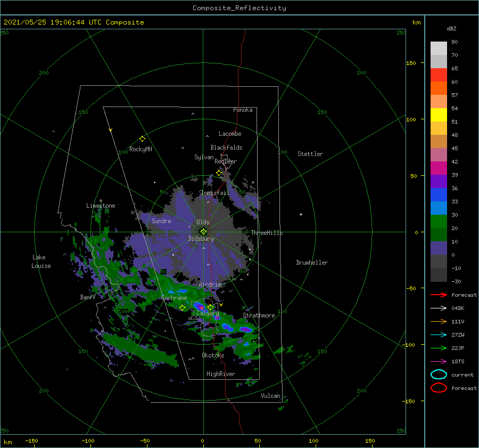Click the Blackfalds town label
Screen dimensions: 479x448
[x=226, y=148]
